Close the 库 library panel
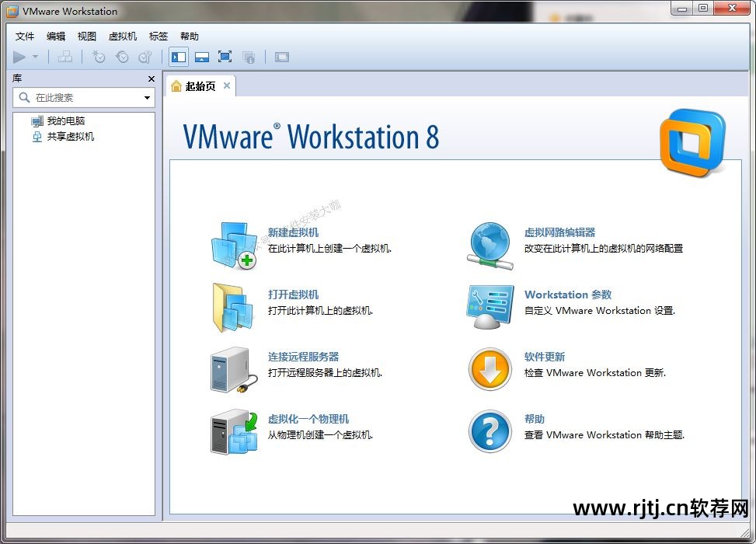This screenshot has height=544, width=756. [x=152, y=78]
